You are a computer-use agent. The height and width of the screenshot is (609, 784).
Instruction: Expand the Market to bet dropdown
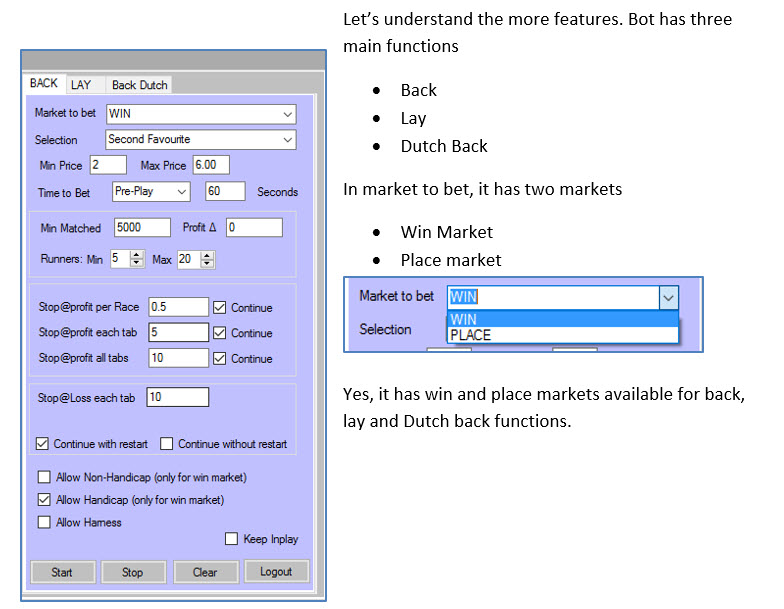[x=287, y=114]
